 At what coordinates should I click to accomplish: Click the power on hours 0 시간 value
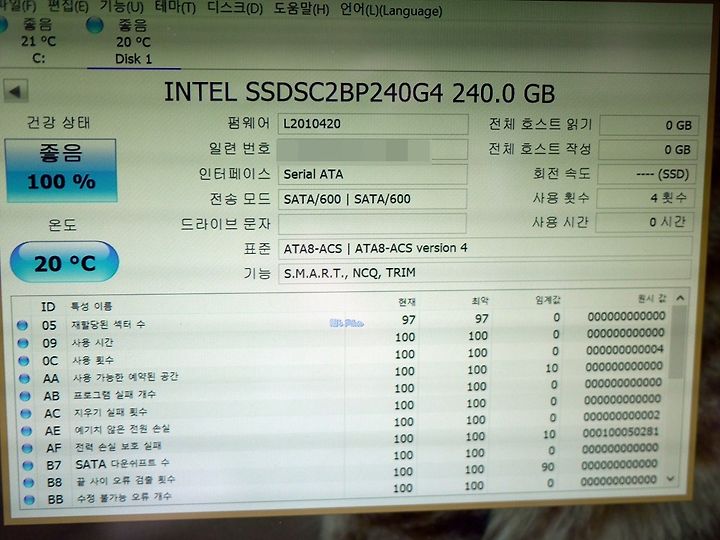point(645,222)
